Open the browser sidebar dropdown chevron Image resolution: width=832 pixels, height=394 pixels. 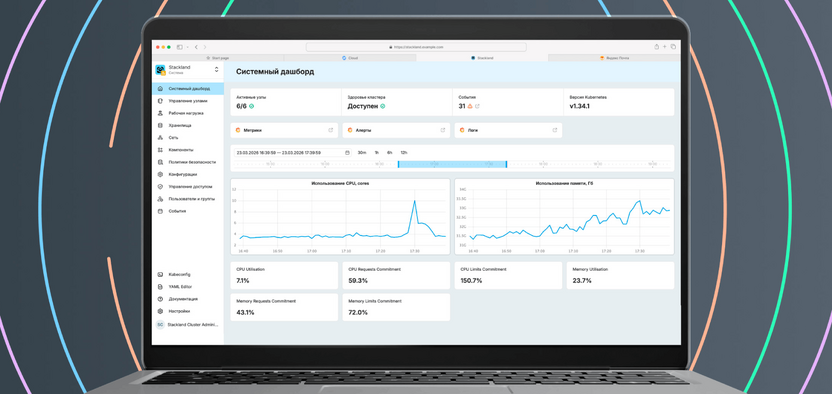tap(187, 47)
